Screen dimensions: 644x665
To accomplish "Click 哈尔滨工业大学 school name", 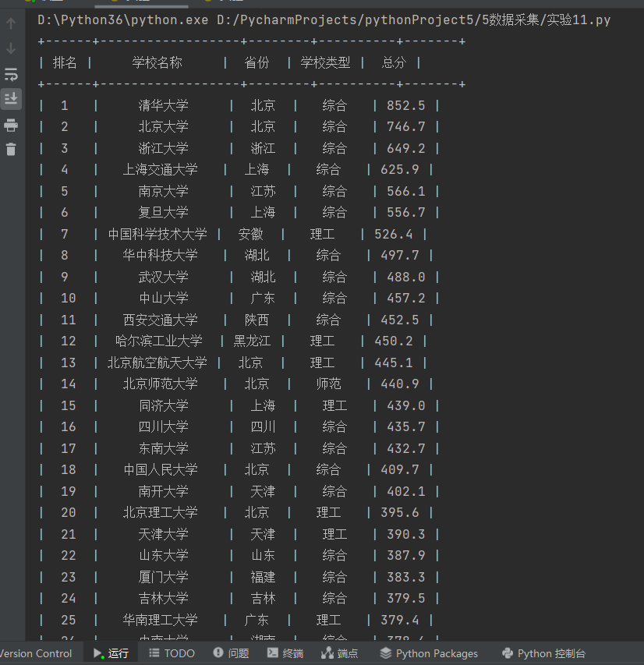I will pyautogui.click(x=159, y=341).
